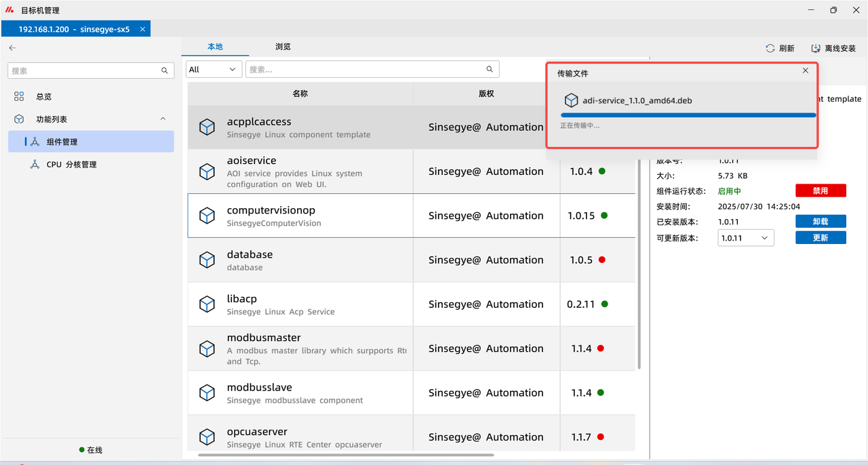Click the back arrow icon in sidebar
868x465 pixels.
(12, 48)
